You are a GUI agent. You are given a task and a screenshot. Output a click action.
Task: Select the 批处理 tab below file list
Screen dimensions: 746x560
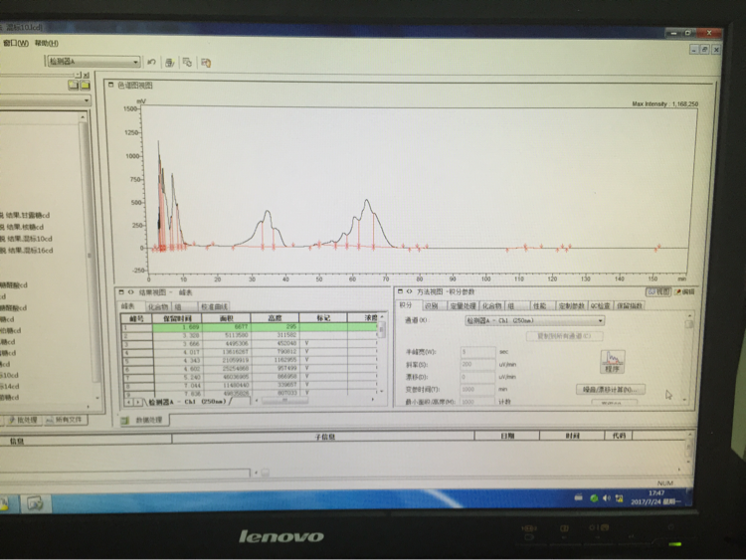point(23,420)
